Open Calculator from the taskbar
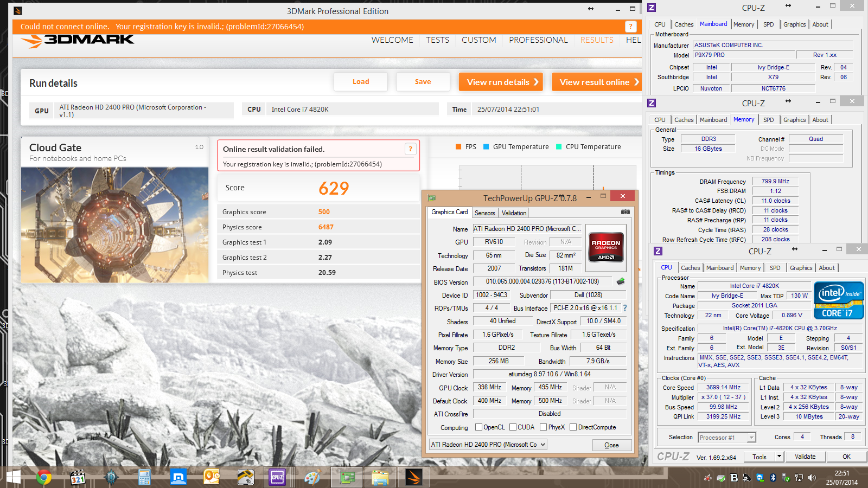The width and height of the screenshot is (868, 488). click(144, 477)
